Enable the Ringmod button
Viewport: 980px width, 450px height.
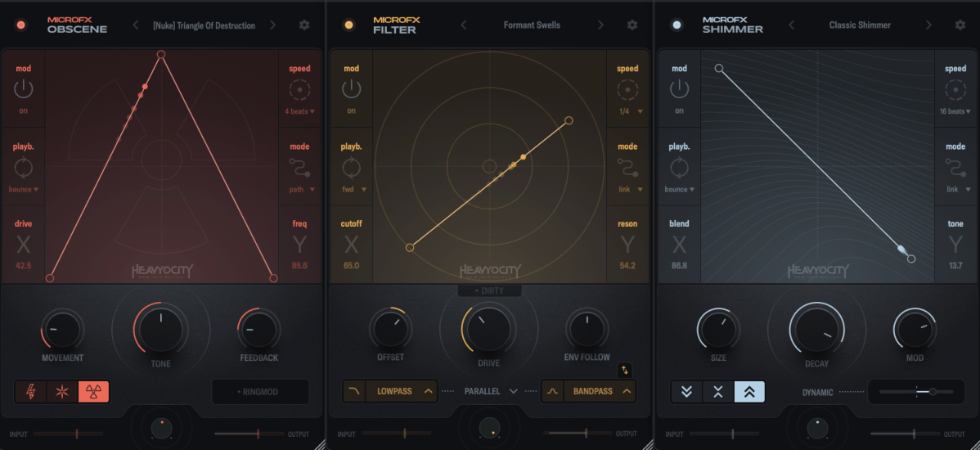[x=260, y=392]
